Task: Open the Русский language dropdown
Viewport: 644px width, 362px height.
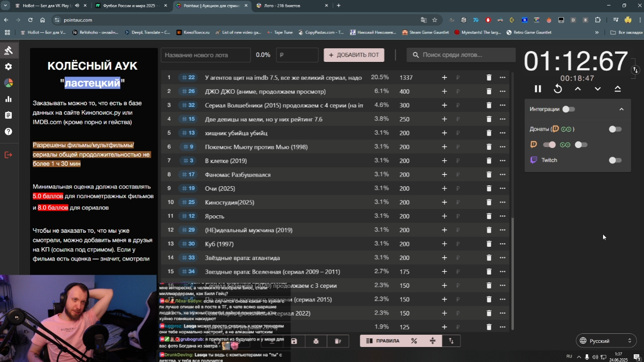Action: pos(606,341)
